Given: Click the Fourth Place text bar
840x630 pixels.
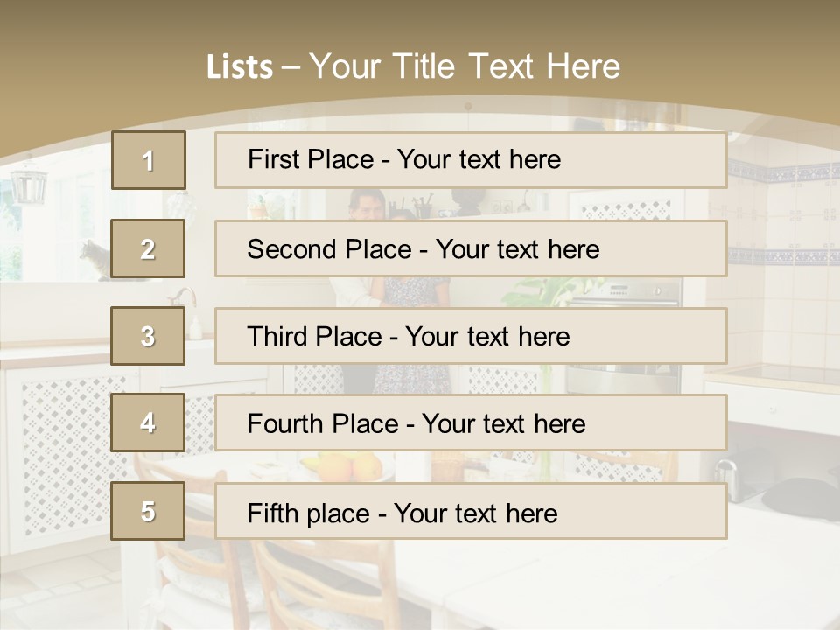Looking at the screenshot, I should (x=471, y=423).
